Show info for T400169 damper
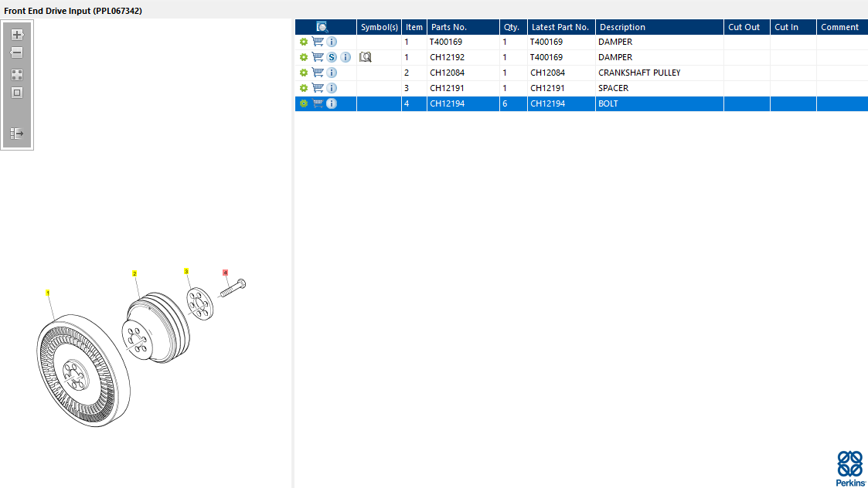The width and height of the screenshot is (868, 488). 332,42
